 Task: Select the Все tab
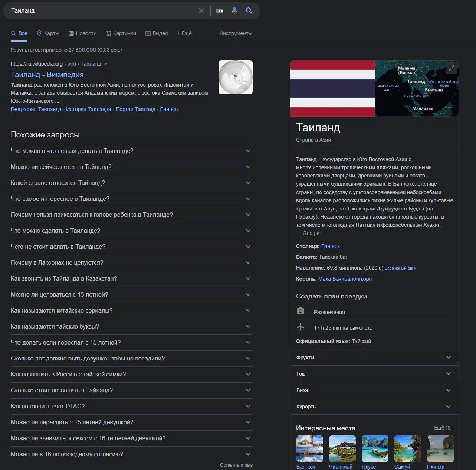tap(19, 33)
